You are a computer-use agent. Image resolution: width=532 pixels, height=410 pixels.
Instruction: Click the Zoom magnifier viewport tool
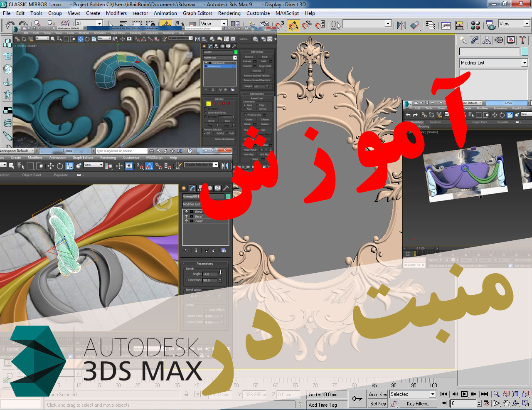(496, 394)
